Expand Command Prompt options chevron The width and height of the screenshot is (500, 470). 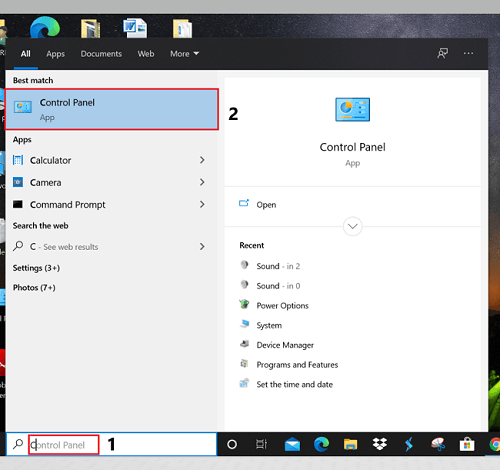click(x=202, y=204)
